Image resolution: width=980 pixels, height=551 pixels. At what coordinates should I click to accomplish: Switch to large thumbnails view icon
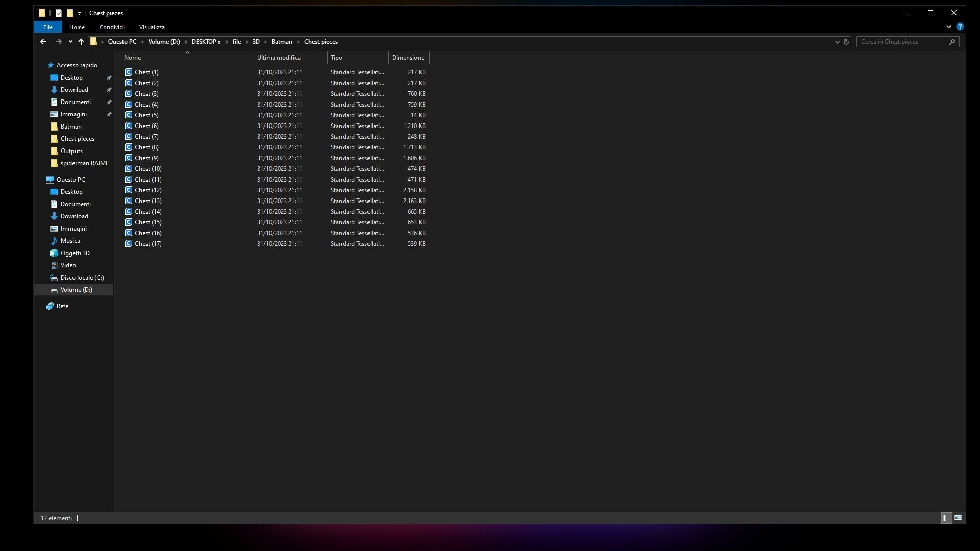click(x=958, y=518)
